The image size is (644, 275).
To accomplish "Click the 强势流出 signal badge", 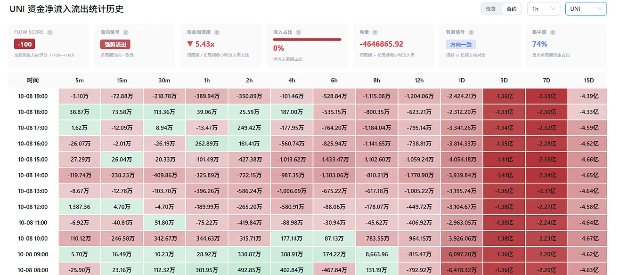I will (115, 44).
